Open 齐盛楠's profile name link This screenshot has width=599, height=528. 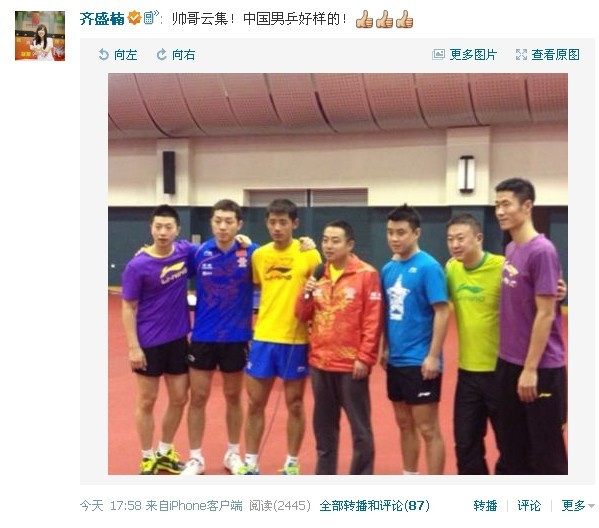(x=102, y=18)
